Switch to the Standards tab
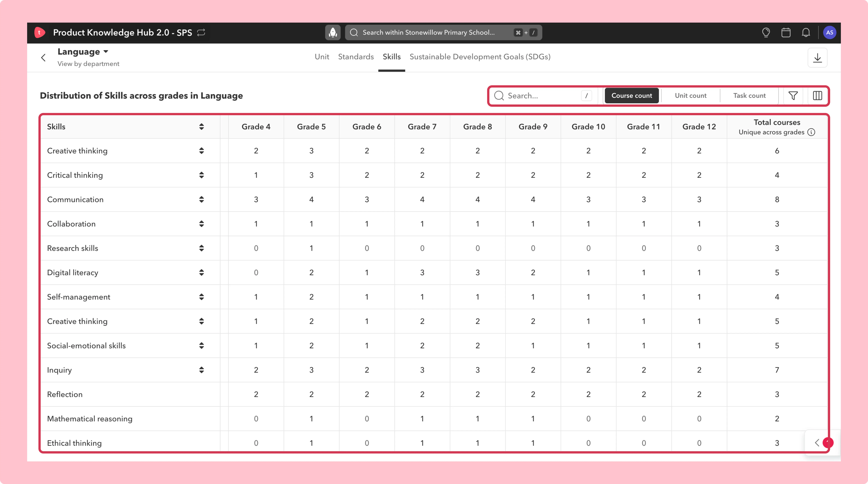This screenshot has height=484, width=868. click(356, 57)
